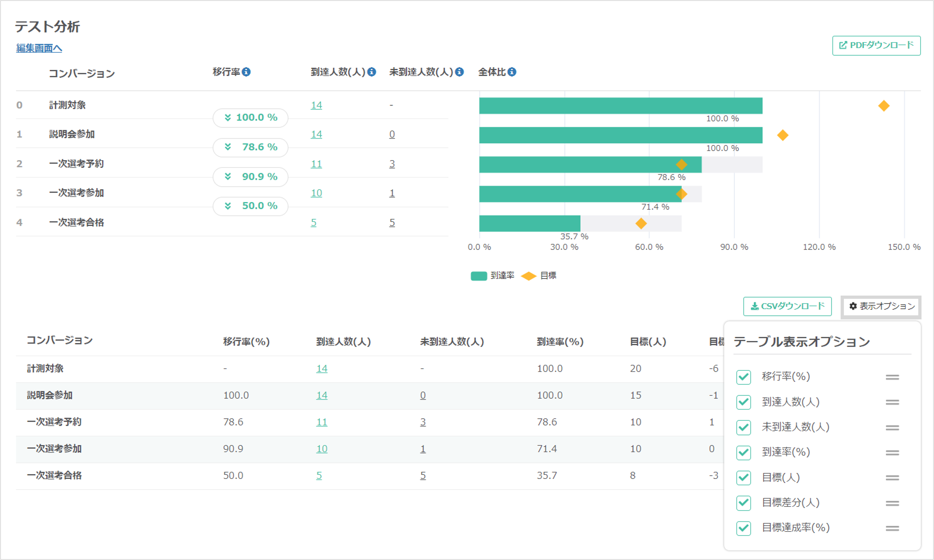Click the 78.6 % transition rate chevron
Screen dimensions: 934x560
pyautogui.click(x=228, y=147)
